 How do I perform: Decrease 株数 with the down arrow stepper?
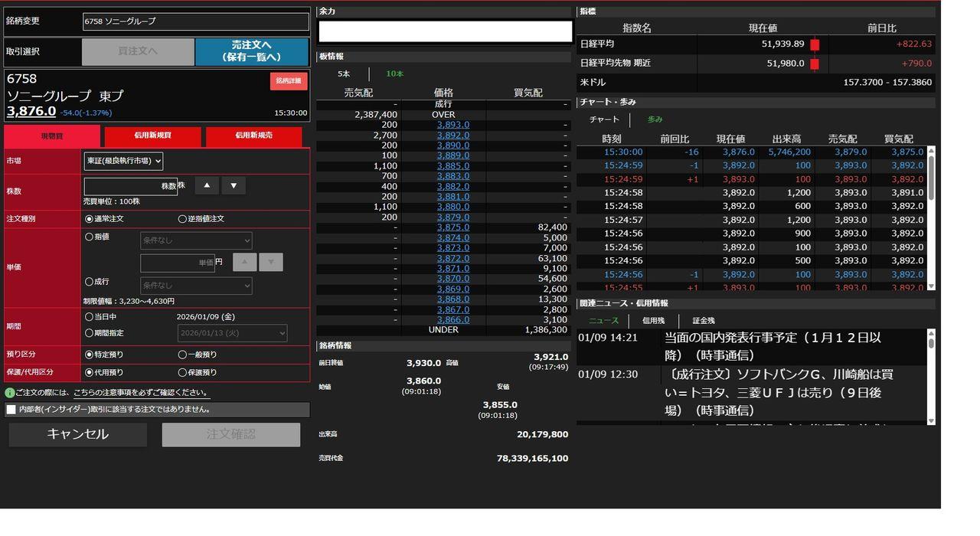point(233,185)
